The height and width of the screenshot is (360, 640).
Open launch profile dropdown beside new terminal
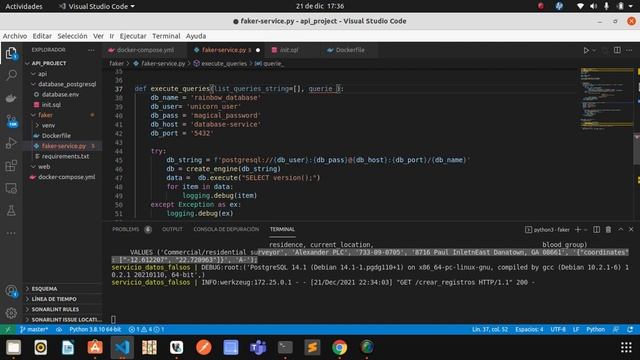point(585,229)
